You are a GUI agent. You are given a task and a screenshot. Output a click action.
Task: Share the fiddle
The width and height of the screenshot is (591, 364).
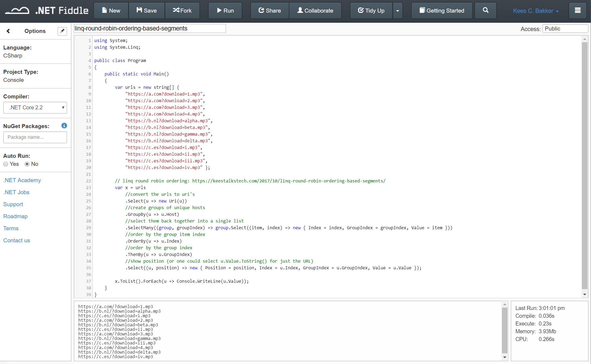pos(269,11)
